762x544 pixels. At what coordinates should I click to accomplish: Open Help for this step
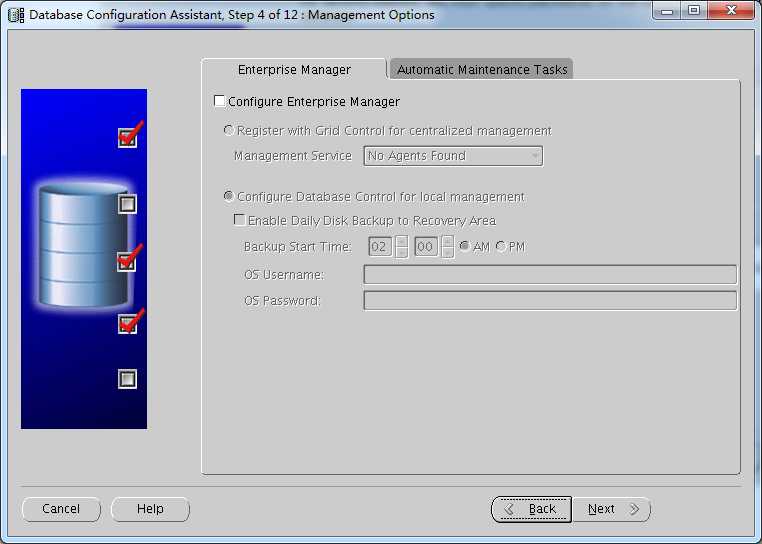point(150,509)
